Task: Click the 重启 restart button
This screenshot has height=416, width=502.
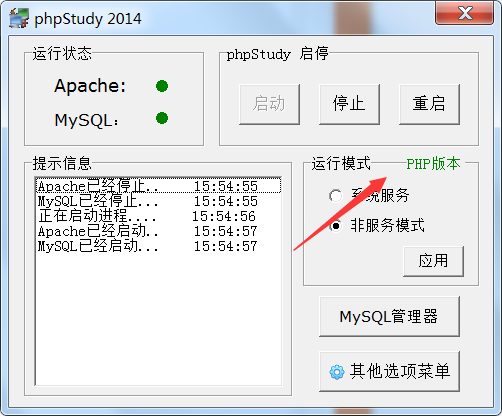Action: pos(429,104)
